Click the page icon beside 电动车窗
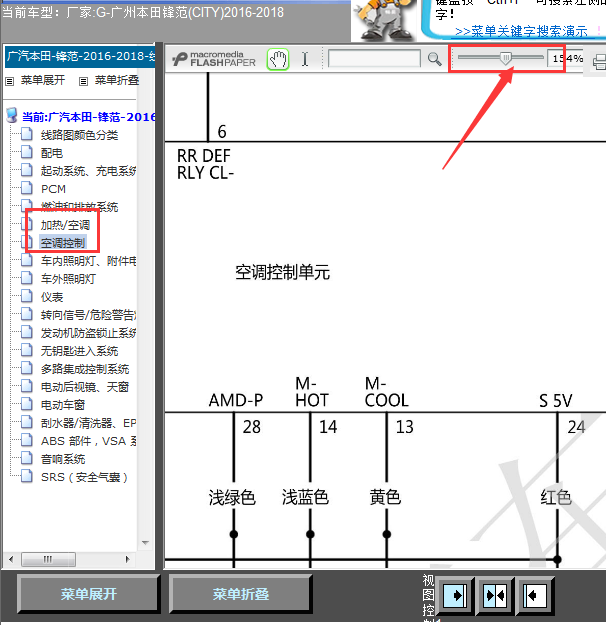The height and width of the screenshot is (625, 606). pyautogui.click(x=27, y=404)
